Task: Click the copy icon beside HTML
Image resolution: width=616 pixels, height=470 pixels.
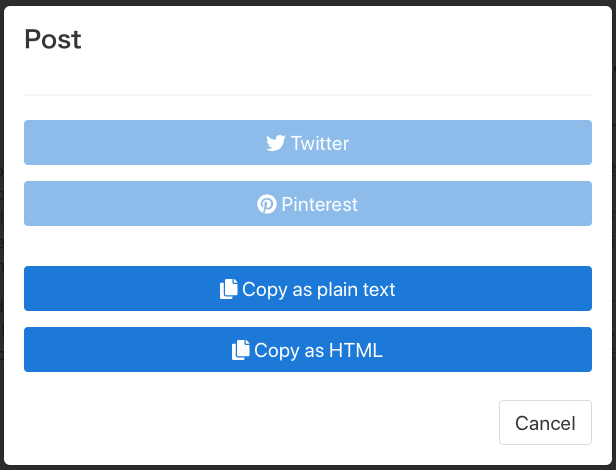Action: [x=240, y=350]
